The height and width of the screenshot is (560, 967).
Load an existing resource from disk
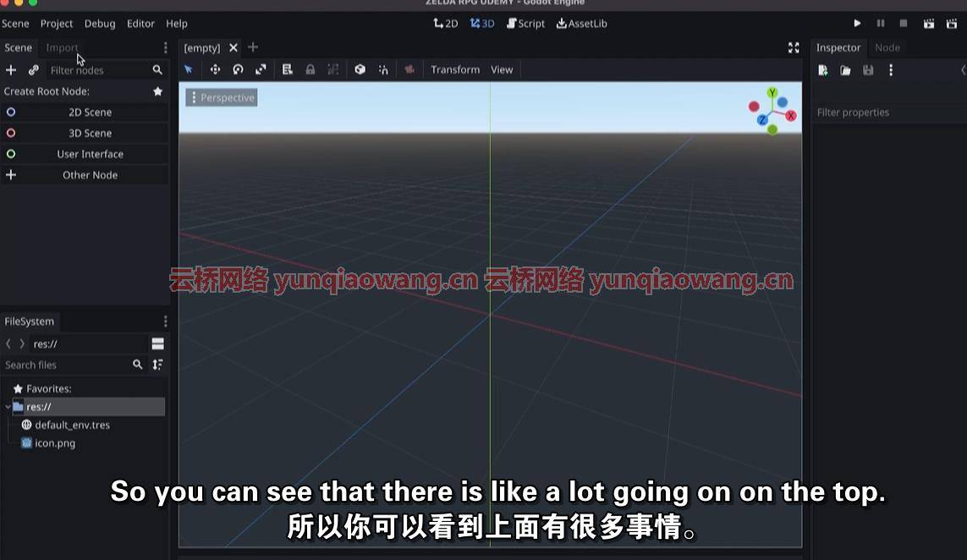[x=845, y=70]
